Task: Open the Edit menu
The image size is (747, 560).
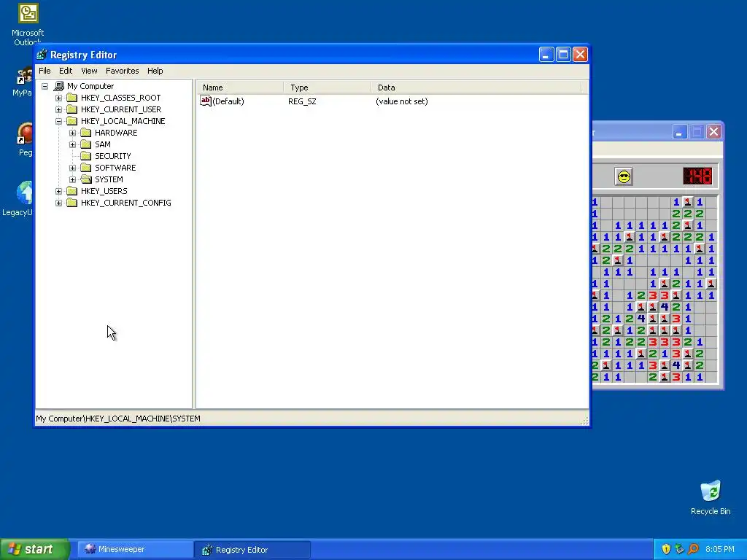Action: [x=66, y=71]
